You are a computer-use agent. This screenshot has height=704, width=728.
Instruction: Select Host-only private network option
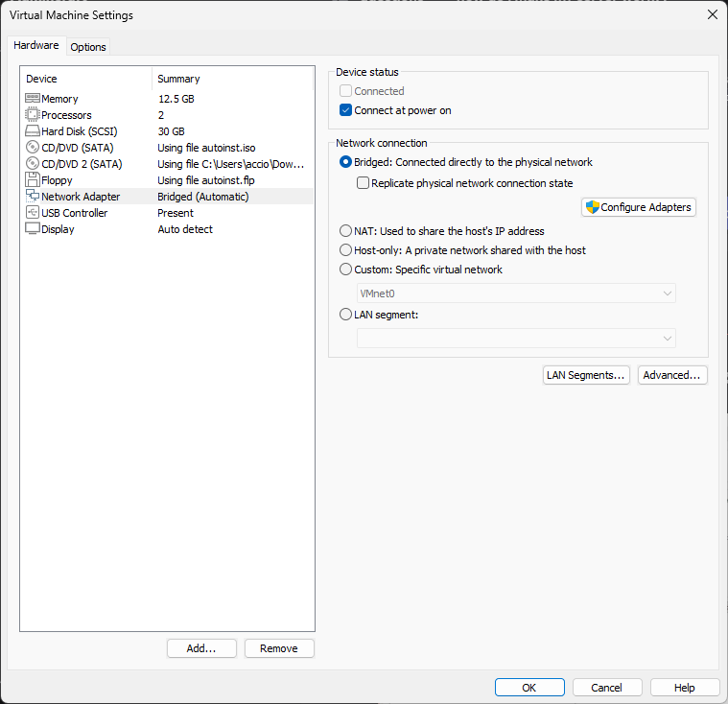(345, 249)
